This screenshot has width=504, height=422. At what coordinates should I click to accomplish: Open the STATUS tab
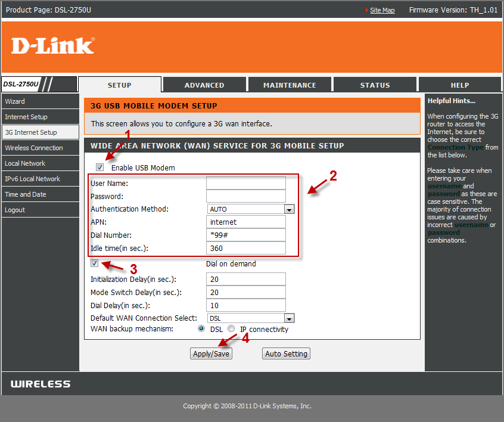375,85
